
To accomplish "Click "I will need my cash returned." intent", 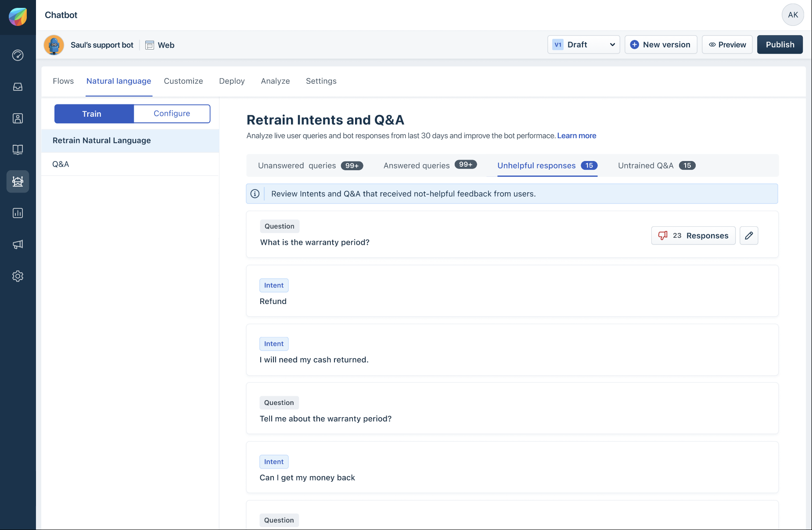I will tap(314, 360).
